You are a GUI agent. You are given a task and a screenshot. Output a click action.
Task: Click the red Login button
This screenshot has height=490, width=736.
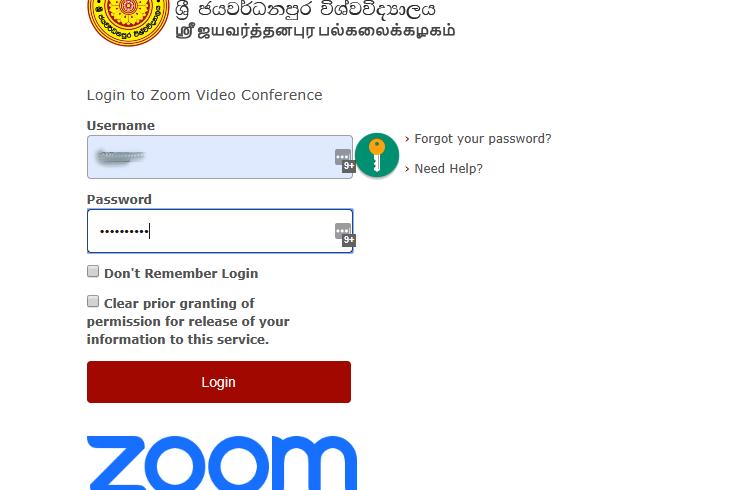(219, 382)
